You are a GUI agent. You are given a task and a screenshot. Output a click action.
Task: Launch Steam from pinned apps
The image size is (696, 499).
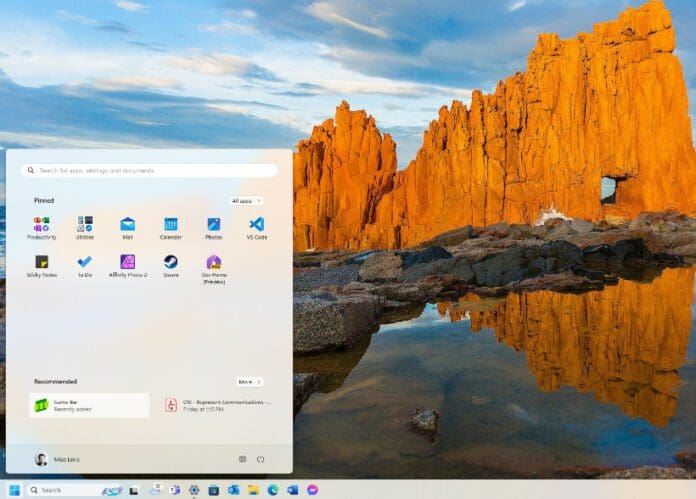click(171, 264)
